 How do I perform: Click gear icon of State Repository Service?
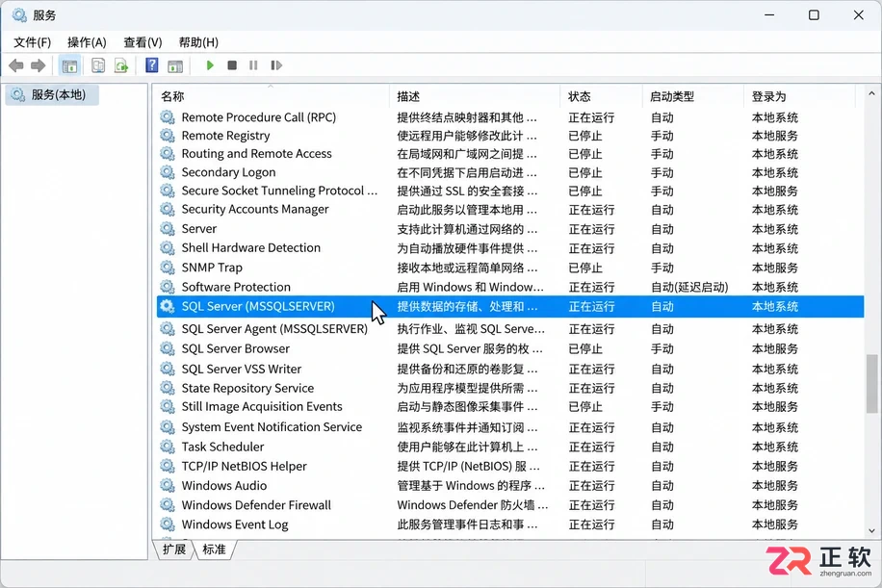168,388
